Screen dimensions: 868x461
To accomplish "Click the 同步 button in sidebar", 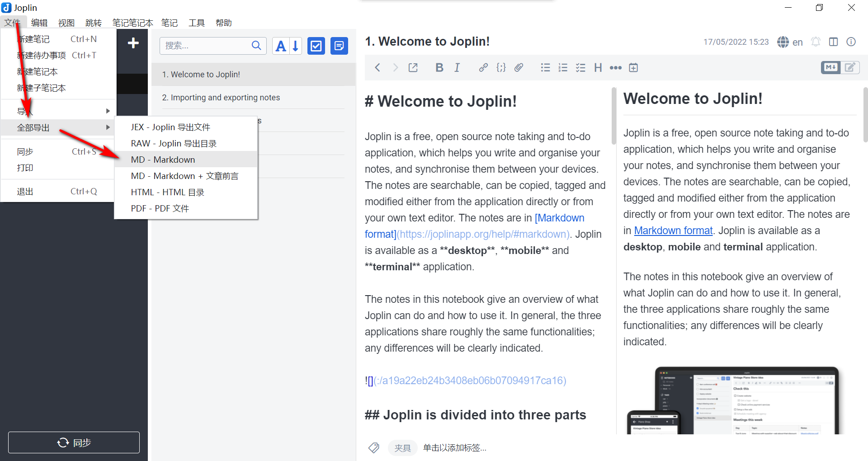I will click(x=74, y=442).
